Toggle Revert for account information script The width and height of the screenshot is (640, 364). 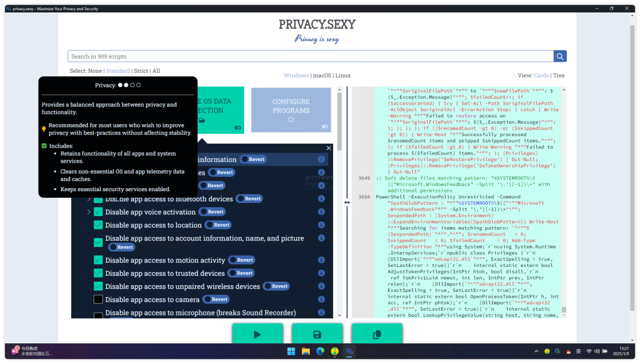pyautogui.click(x=121, y=247)
